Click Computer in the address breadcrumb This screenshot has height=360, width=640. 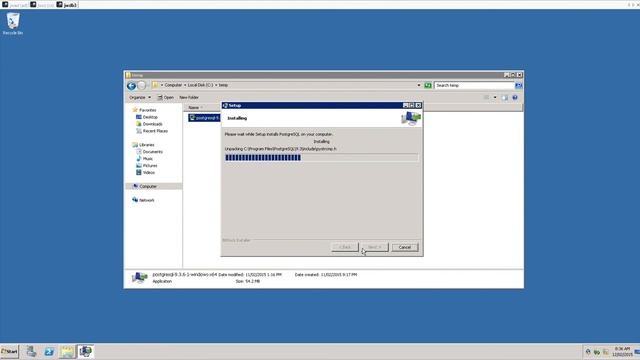tap(173, 85)
